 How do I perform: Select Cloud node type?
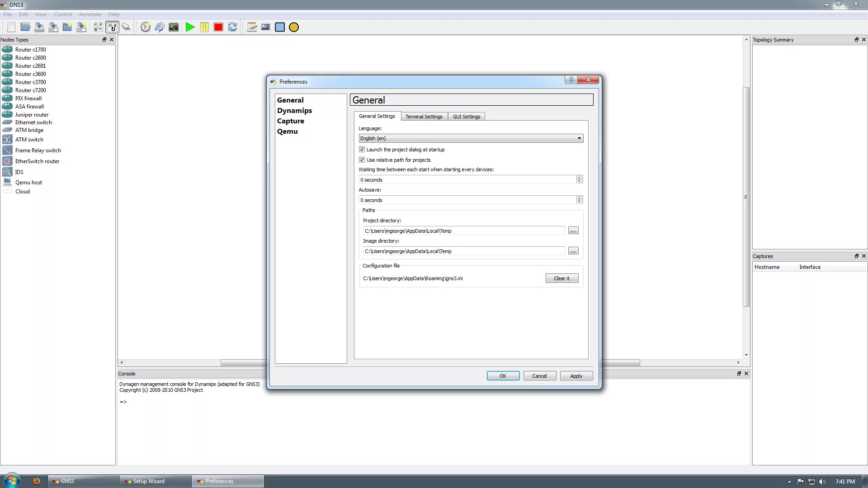click(x=23, y=192)
